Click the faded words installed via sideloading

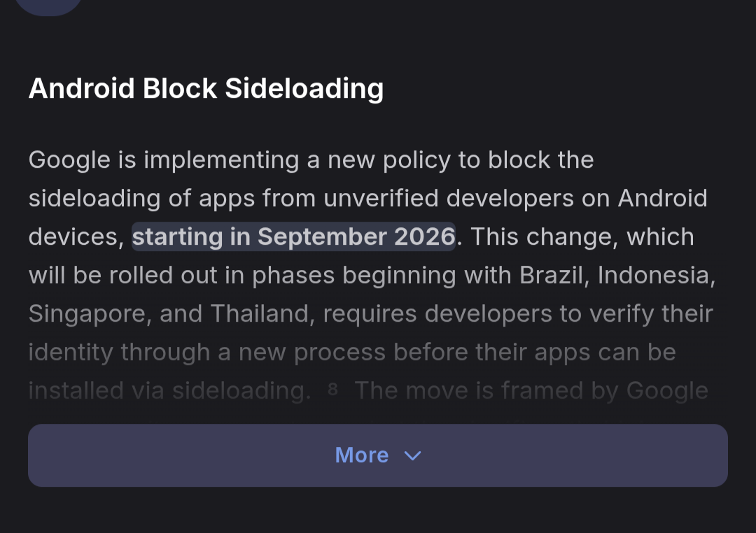click(169, 390)
